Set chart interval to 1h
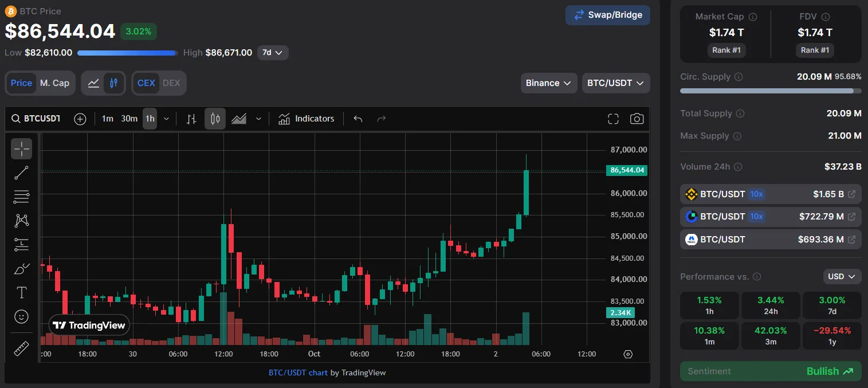868x388 pixels. pos(150,119)
